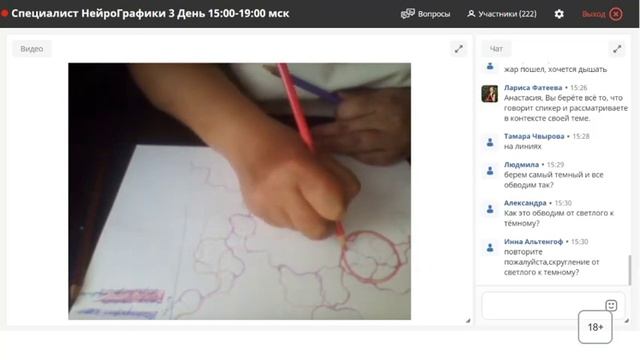Open the Вопросы questions panel
The width and height of the screenshot is (640, 360).
point(425,14)
